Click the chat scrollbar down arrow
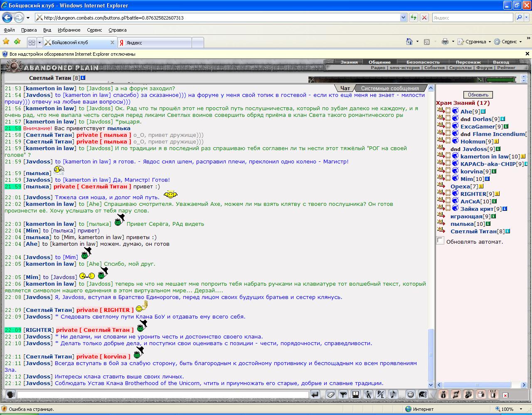Viewport: 532px width, 415px height. [x=431, y=385]
